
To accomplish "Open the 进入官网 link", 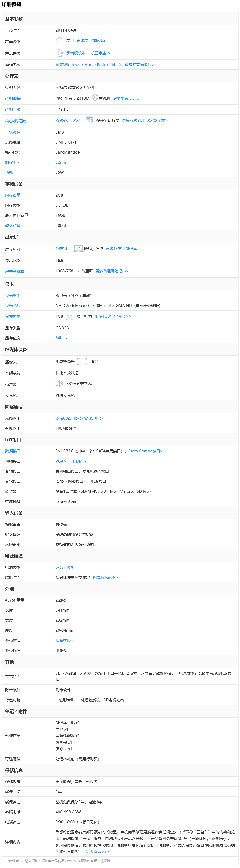I will coord(98,851).
